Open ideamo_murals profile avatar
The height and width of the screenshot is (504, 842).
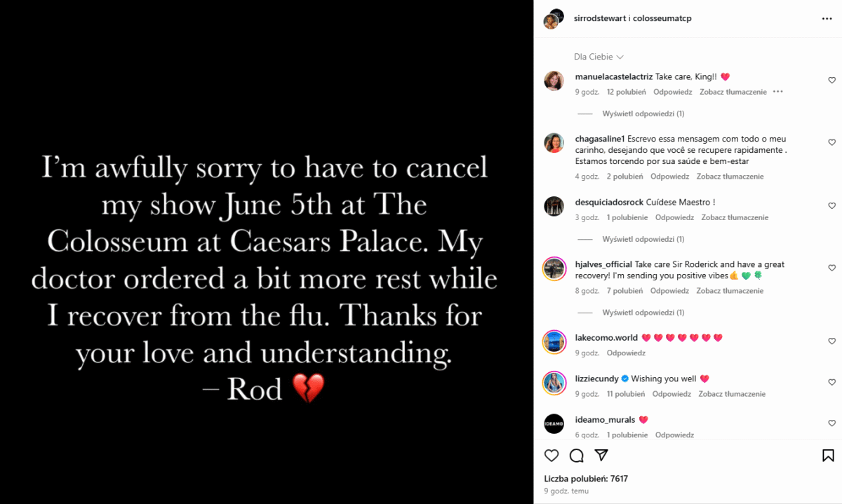554,424
